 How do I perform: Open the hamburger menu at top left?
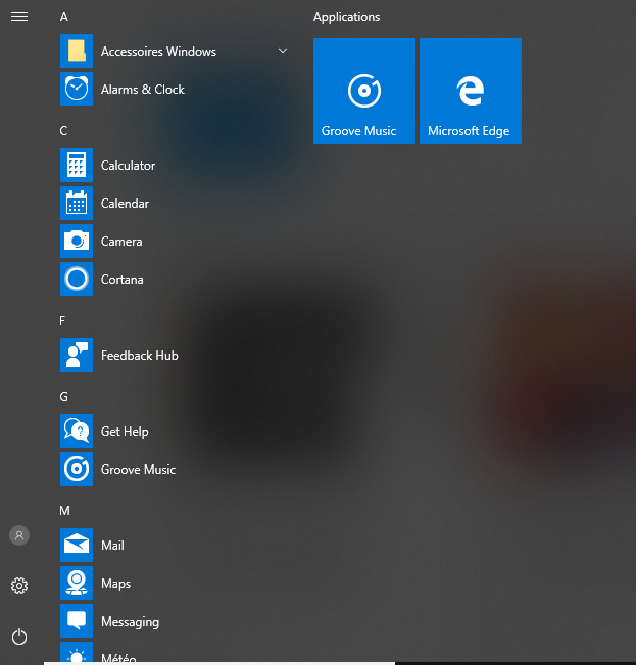pos(20,17)
